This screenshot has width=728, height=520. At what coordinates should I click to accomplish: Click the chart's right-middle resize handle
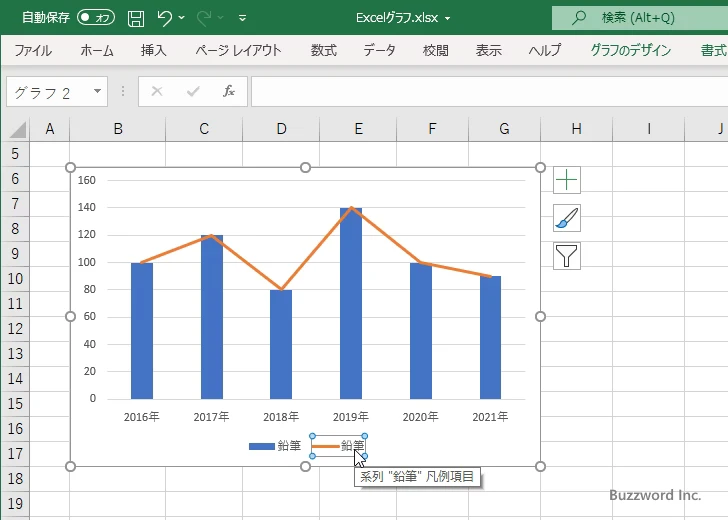click(540, 317)
